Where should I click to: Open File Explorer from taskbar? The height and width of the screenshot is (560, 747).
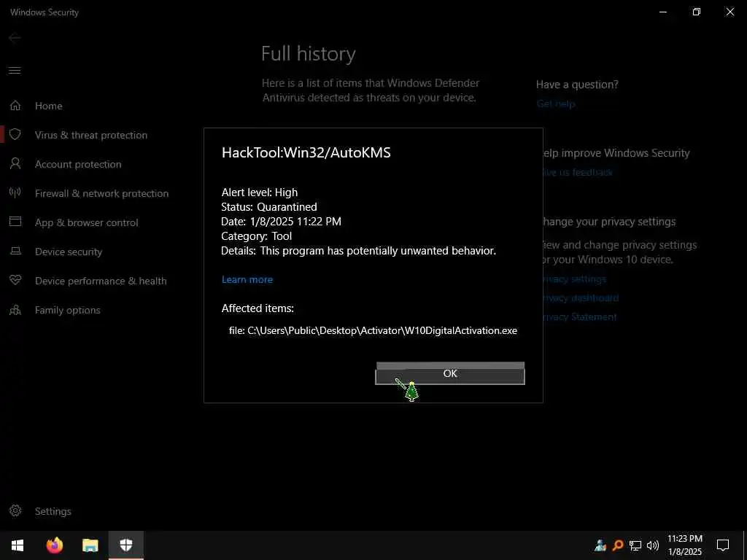[90, 545]
